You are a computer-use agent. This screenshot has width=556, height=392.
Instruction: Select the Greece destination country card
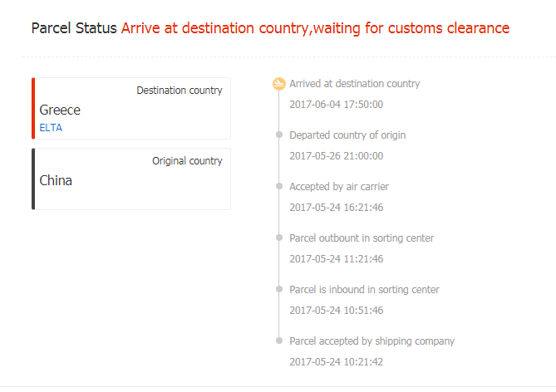131,108
